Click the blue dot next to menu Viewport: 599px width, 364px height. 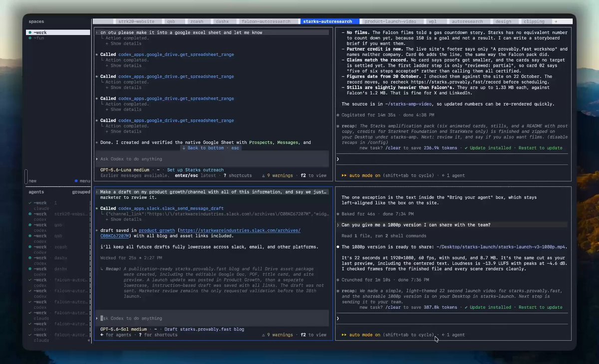point(76,181)
